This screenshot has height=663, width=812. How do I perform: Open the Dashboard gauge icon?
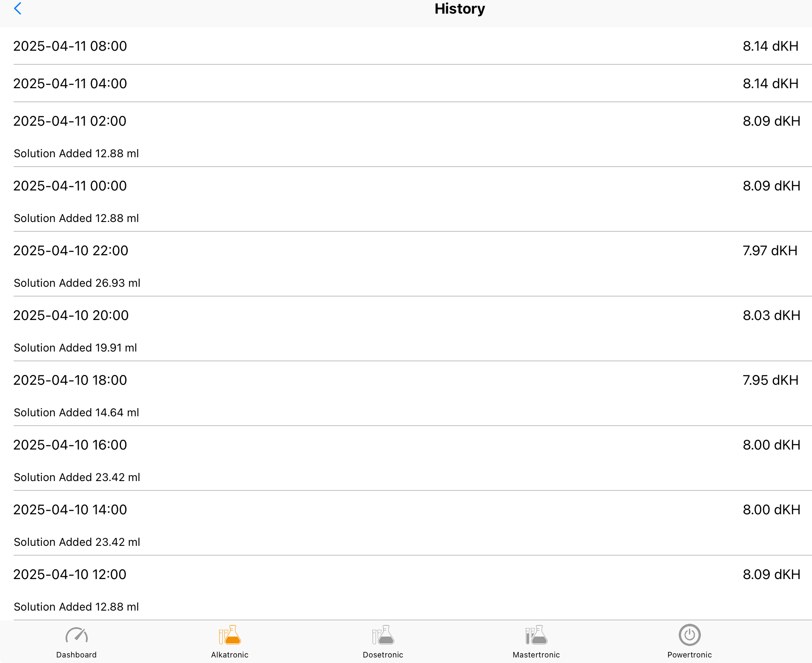click(77, 635)
